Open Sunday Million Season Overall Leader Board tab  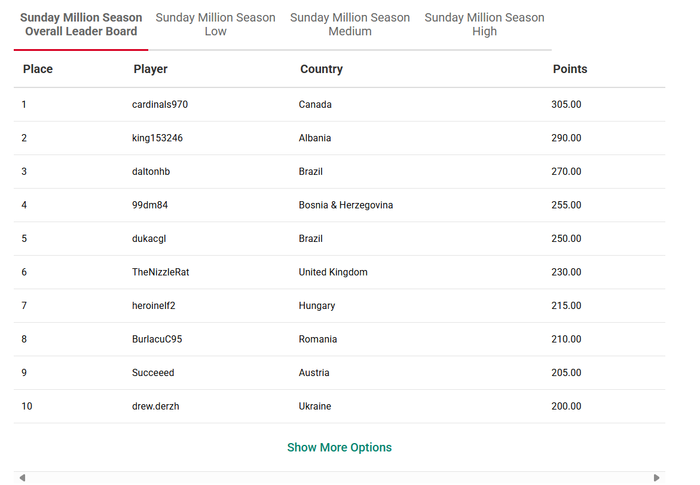(81, 25)
